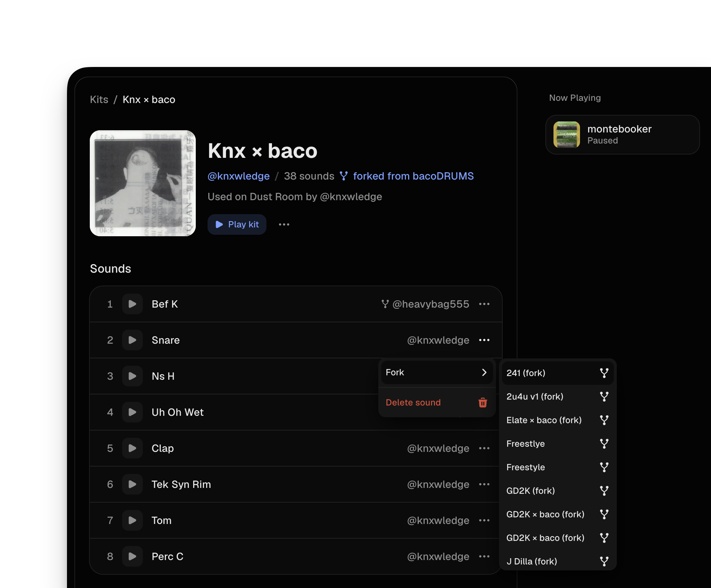Fork sound into 241 (fork) kit
This screenshot has height=588, width=711.
(558, 373)
